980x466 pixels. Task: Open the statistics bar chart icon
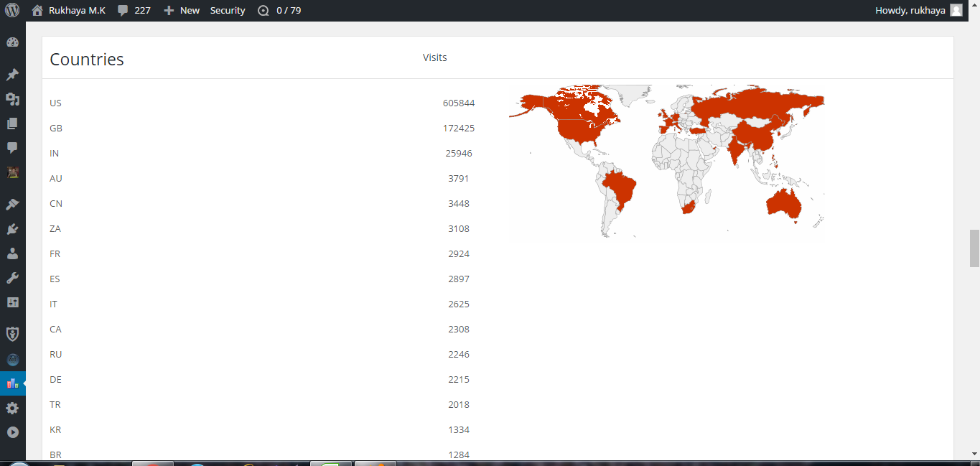(12, 383)
